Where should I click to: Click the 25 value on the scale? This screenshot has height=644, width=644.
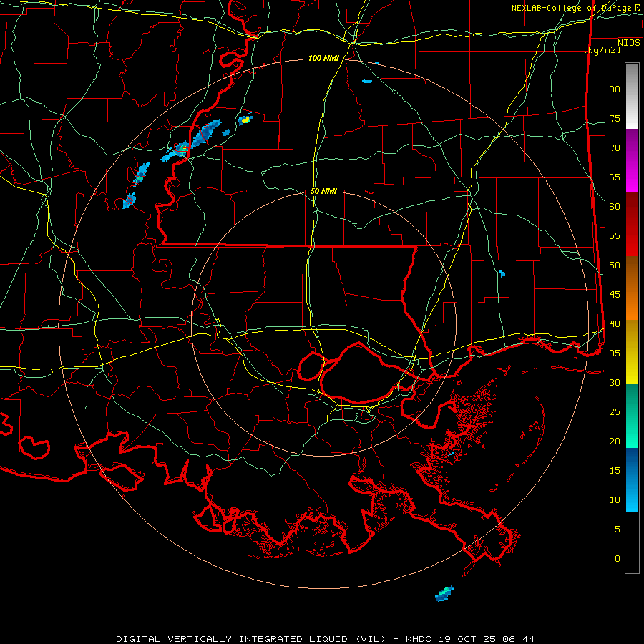[615, 412]
